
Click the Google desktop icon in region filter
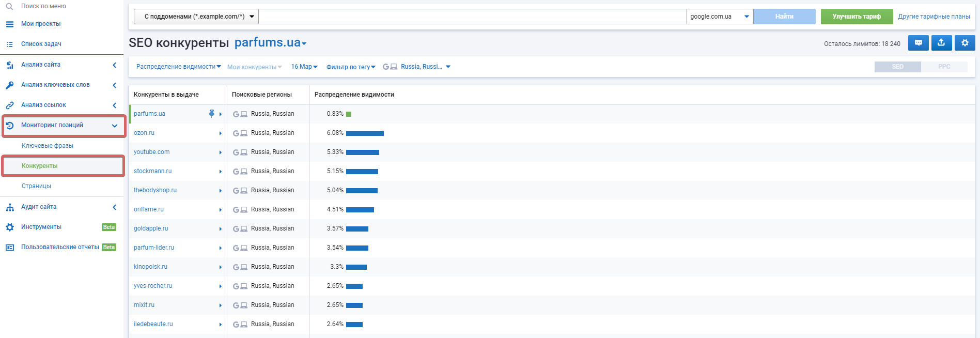(390, 67)
